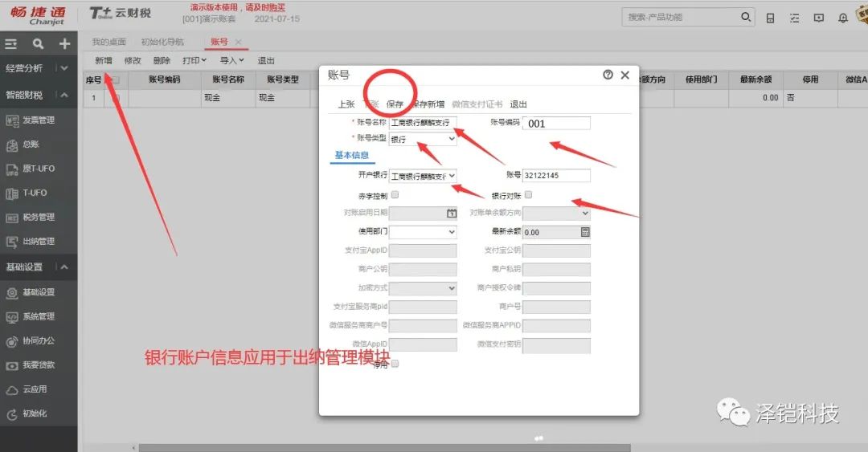Toggle the 停用 checkbox in dialog
868x452 pixels.
tap(395, 364)
